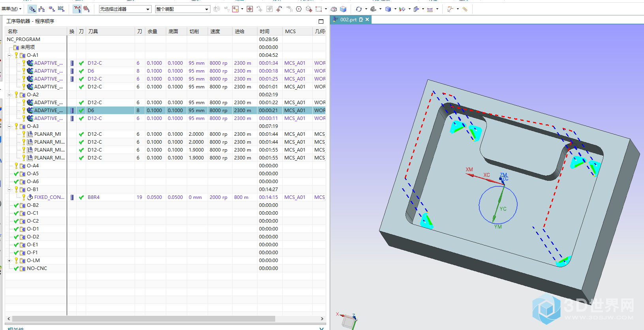Select the Program Order View icon

[32, 9]
